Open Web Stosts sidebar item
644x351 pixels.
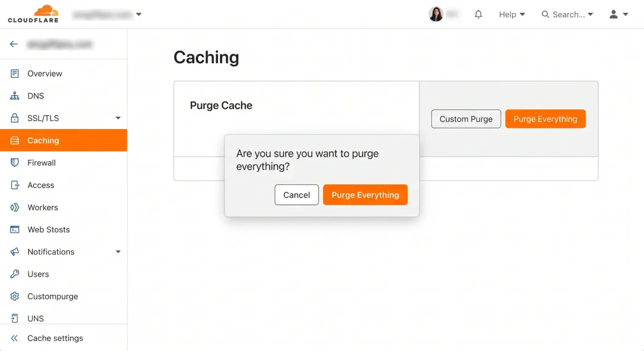[x=63, y=230]
